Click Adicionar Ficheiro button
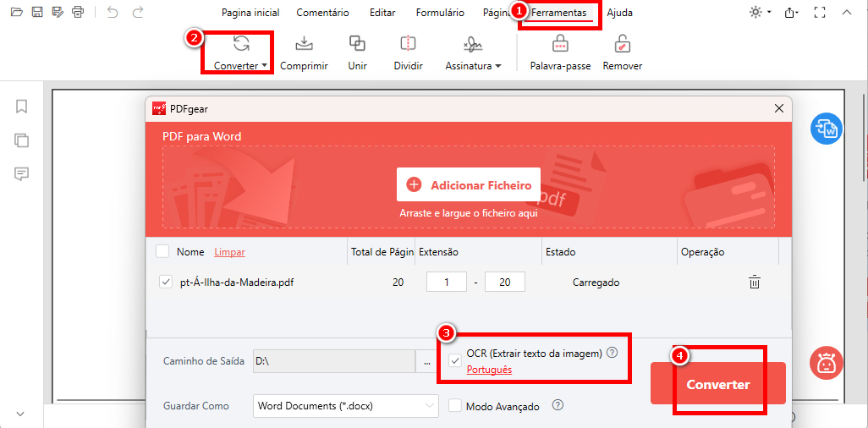This screenshot has width=868, height=428. [469, 185]
